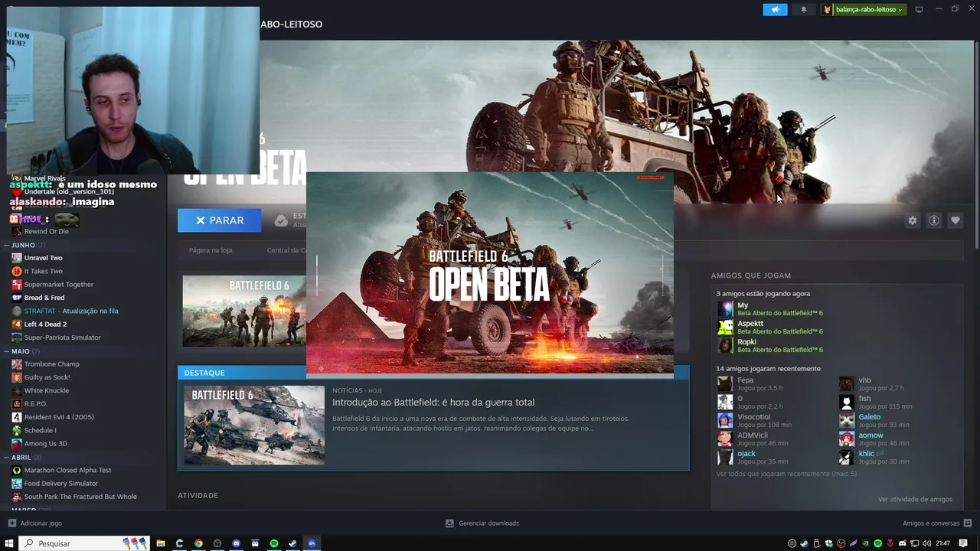Open friend Visocotioi's profile entry

click(754, 421)
